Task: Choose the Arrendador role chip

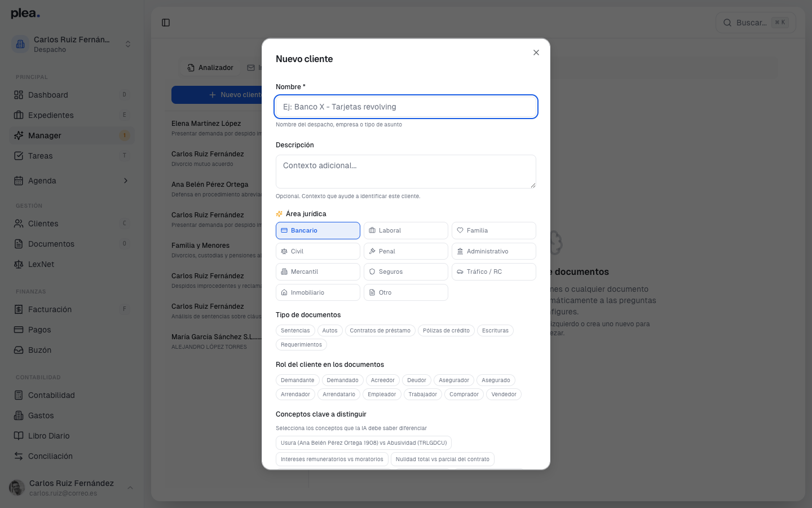Action: (x=295, y=395)
